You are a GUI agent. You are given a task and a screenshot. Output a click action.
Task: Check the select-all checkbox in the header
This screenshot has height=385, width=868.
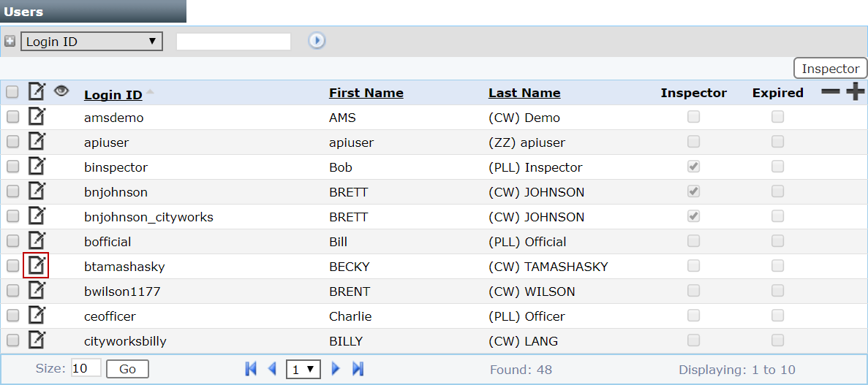(x=12, y=92)
